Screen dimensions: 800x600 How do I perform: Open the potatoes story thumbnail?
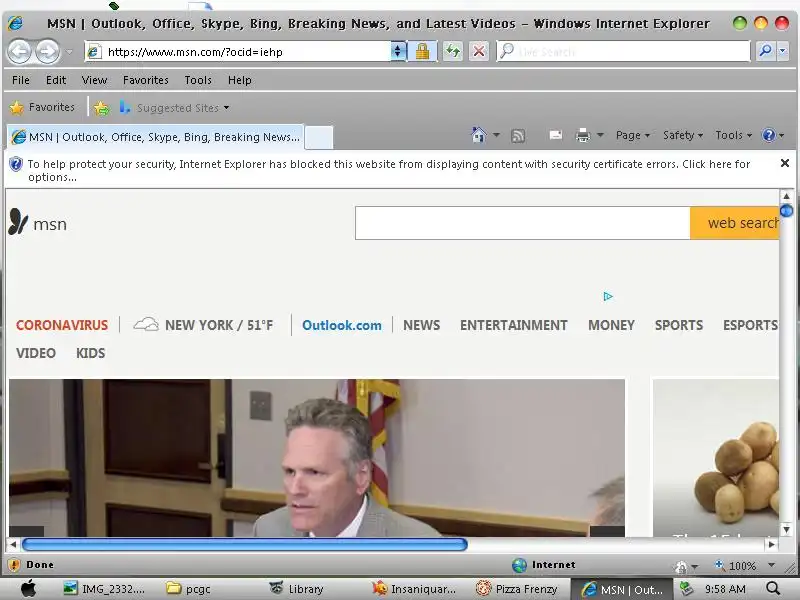click(x=716, y=458)
